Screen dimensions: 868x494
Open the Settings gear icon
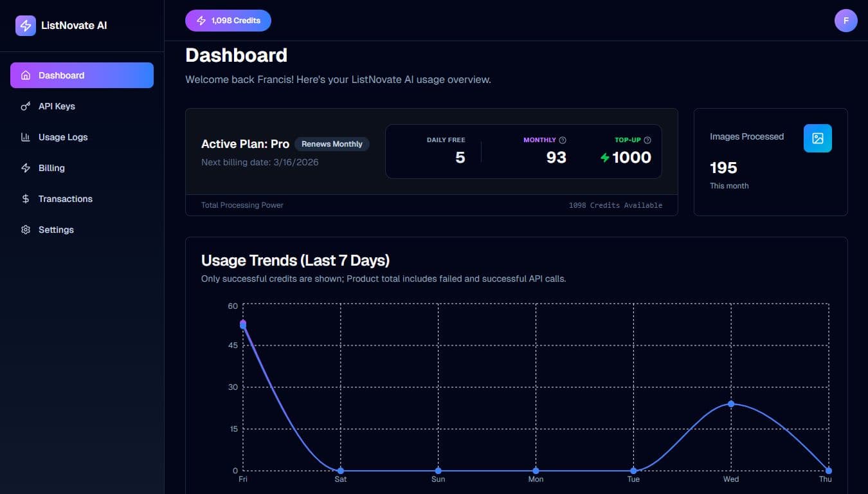tap(26, 230)
